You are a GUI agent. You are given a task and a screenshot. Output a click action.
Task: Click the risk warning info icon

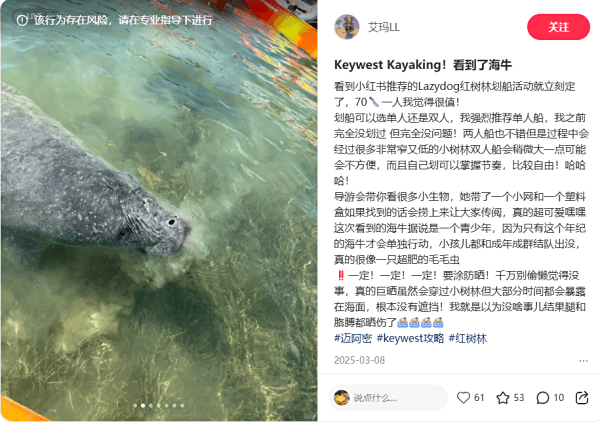point(22,20)
